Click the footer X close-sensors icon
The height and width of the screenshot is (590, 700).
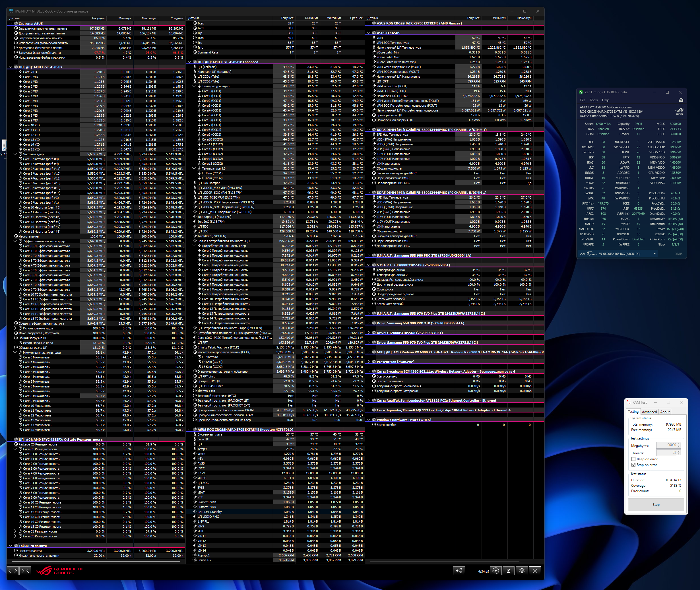pyautogui.click(x=535, y=571)
